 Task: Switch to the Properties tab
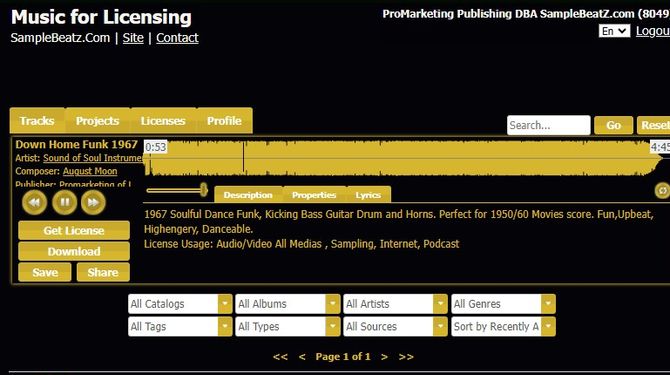coord(314,195)
